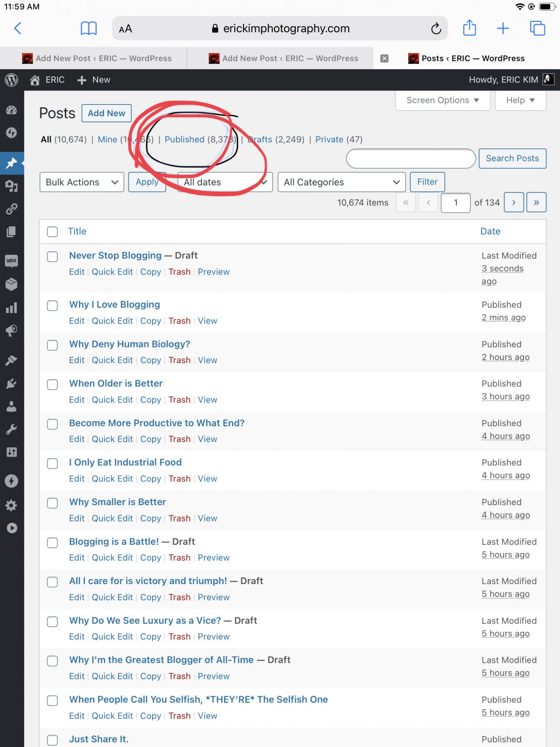The height and width of the screenshot is (747, 560).
Task: Open Marketing megaphone sidebar icon
Action: point(12,331)
